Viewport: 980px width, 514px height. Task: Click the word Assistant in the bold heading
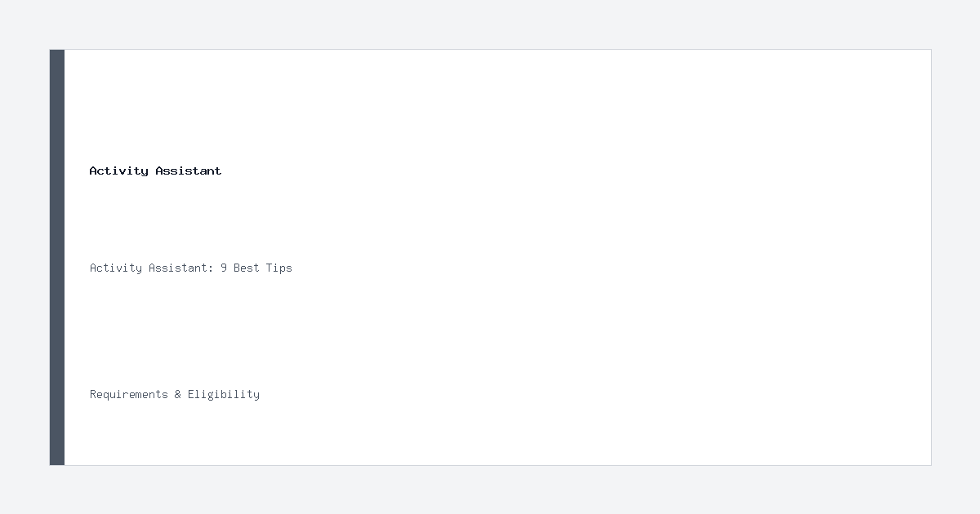[189, 171]
